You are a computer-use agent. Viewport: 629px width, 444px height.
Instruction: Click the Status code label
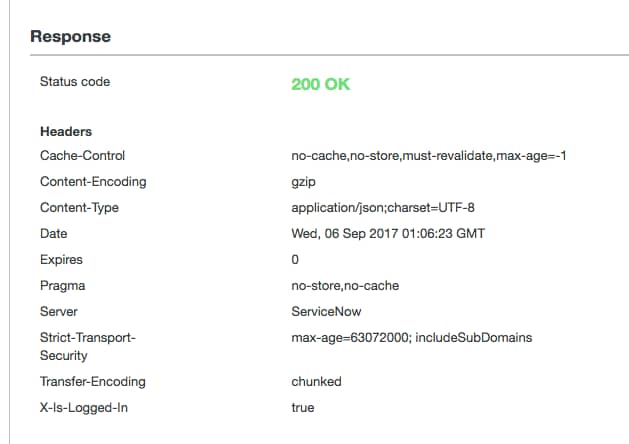click(x=75, y=81)
